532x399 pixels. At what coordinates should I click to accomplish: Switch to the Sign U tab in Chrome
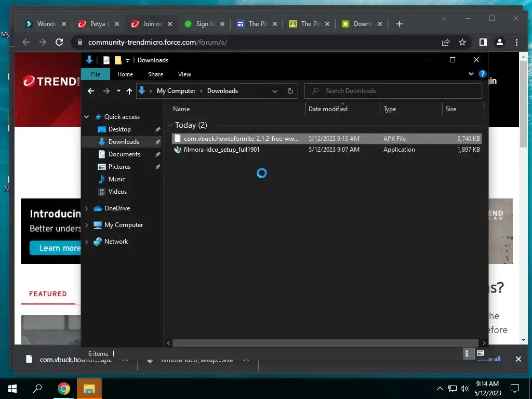click(x=204, y=24)
